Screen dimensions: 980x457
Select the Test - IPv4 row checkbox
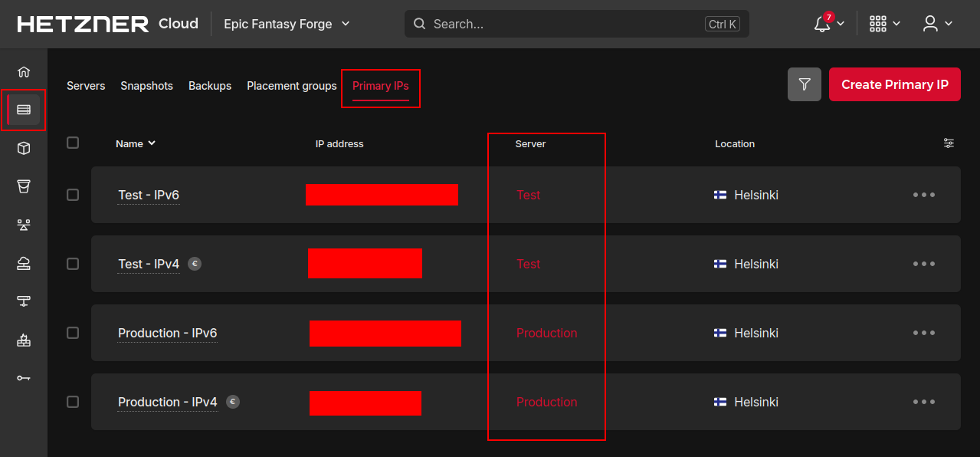point(73,264)
